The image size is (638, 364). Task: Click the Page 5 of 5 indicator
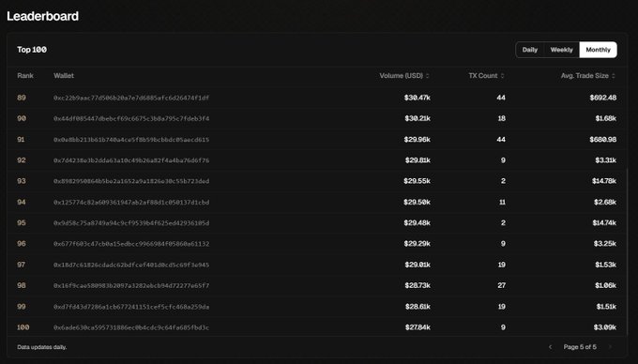(x=580, y=347)
